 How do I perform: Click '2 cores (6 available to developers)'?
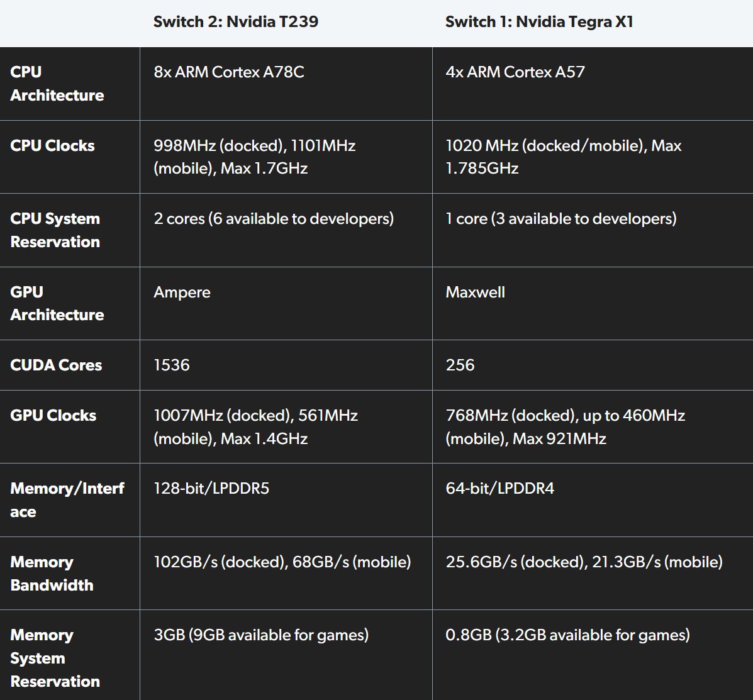point(274,219)
